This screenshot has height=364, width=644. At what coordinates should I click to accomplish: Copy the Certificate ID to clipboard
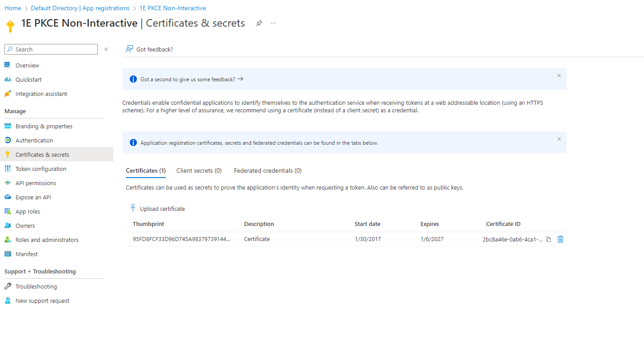point(548,239)
